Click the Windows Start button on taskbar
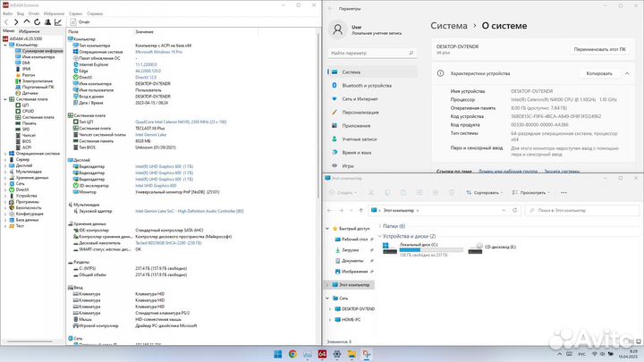 (x=278, y=354)
